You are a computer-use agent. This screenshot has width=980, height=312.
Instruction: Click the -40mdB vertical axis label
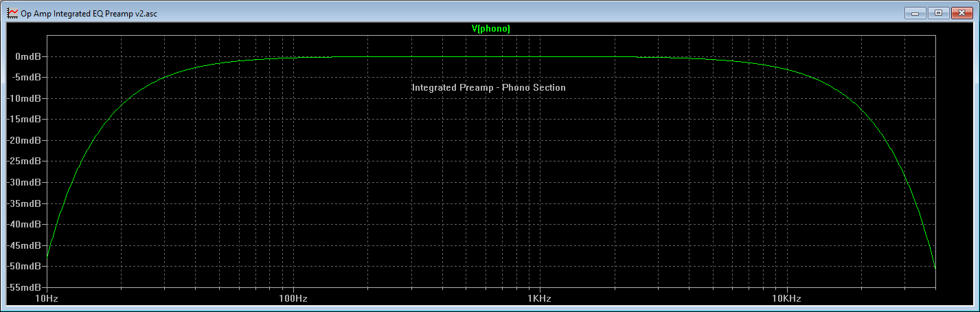point(25,224)
